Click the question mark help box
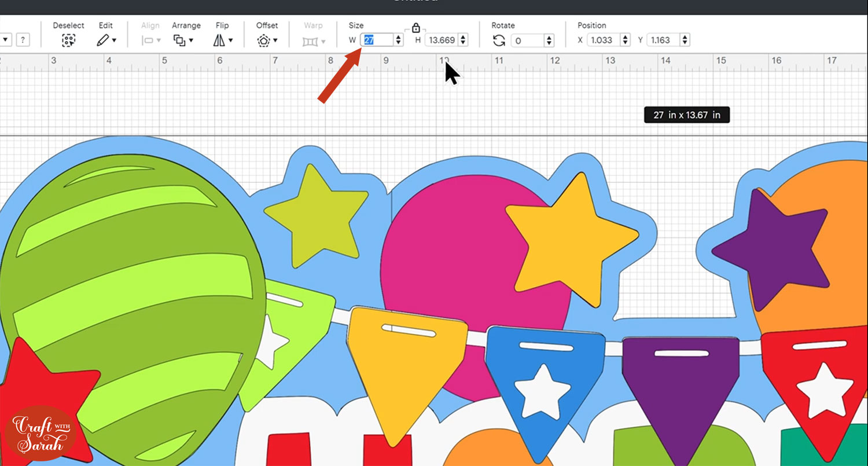 point(23,40)
